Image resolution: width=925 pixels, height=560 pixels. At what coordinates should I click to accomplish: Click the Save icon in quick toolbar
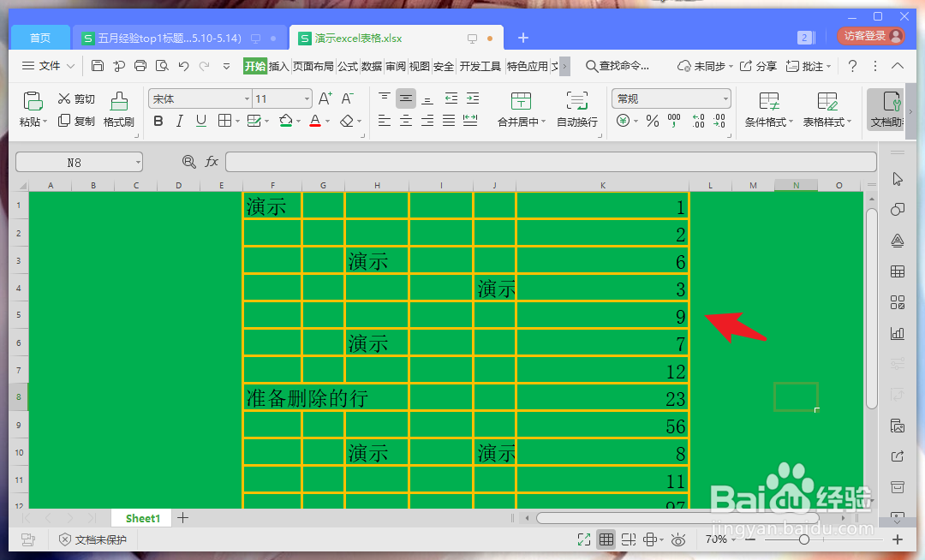coord(98,66)
